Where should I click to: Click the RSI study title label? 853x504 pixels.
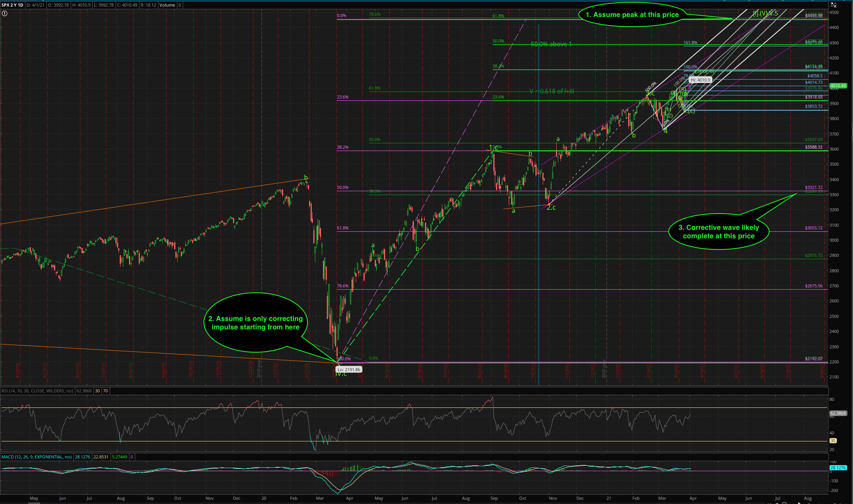click(x=37, y=391)
